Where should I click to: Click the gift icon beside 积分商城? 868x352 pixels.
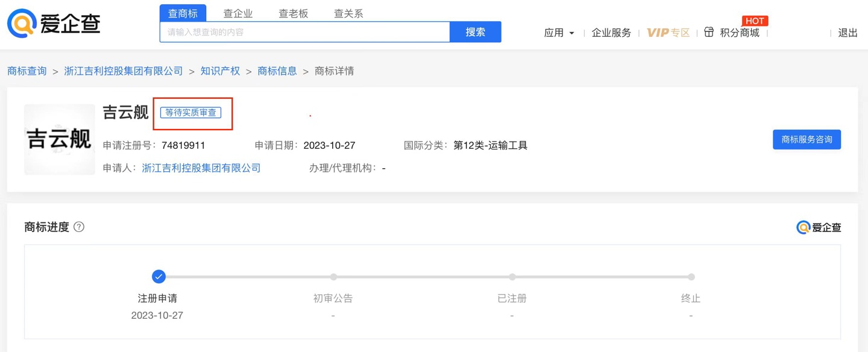point(709,33)
